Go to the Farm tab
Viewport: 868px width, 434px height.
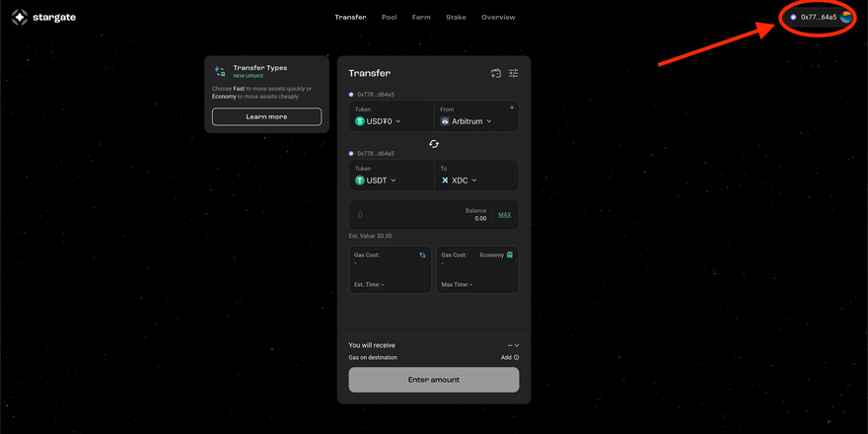421,17
